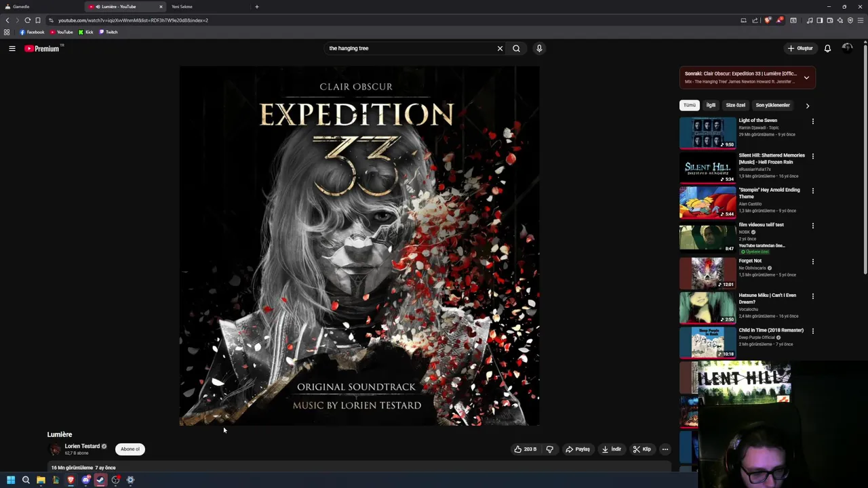Open options for Child in Time video
This screenshot has width=868, height=488.
click(x=812, y=331)
